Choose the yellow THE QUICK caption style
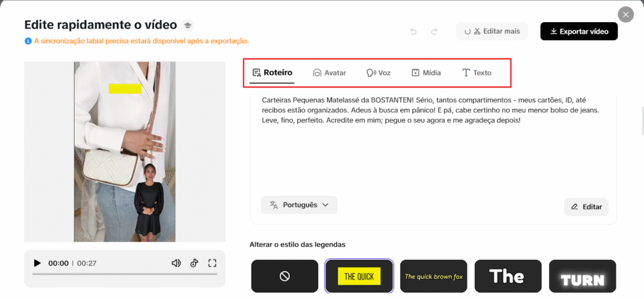Screen dimensions: 644x299 359,276
